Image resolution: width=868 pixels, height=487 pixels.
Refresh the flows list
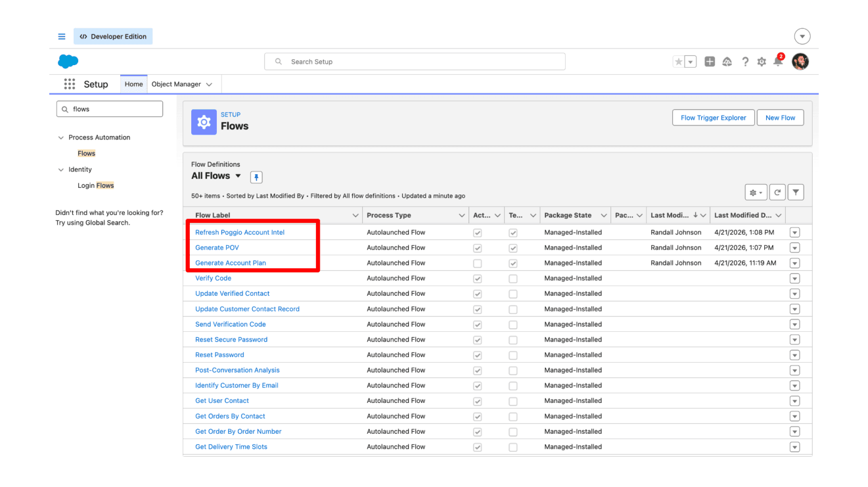[x=777, y=193]
